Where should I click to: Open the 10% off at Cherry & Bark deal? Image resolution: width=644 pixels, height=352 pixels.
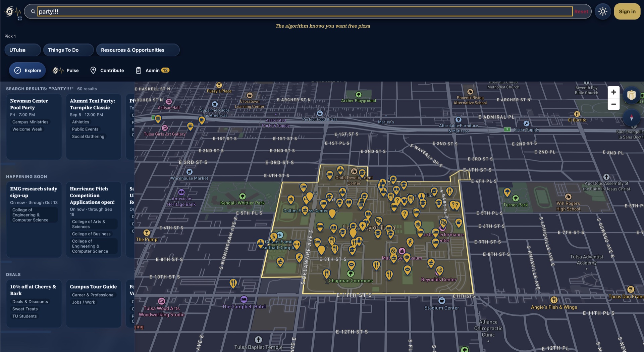34,303
